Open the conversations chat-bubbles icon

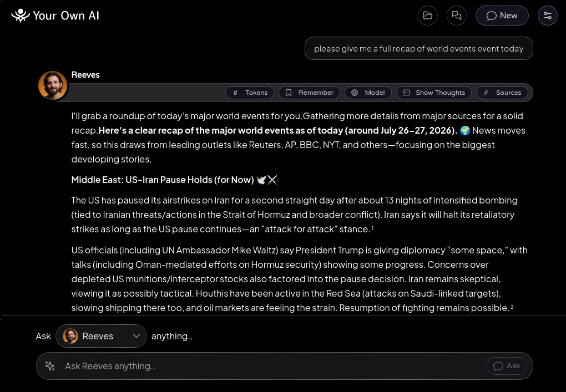coord(457,16)
